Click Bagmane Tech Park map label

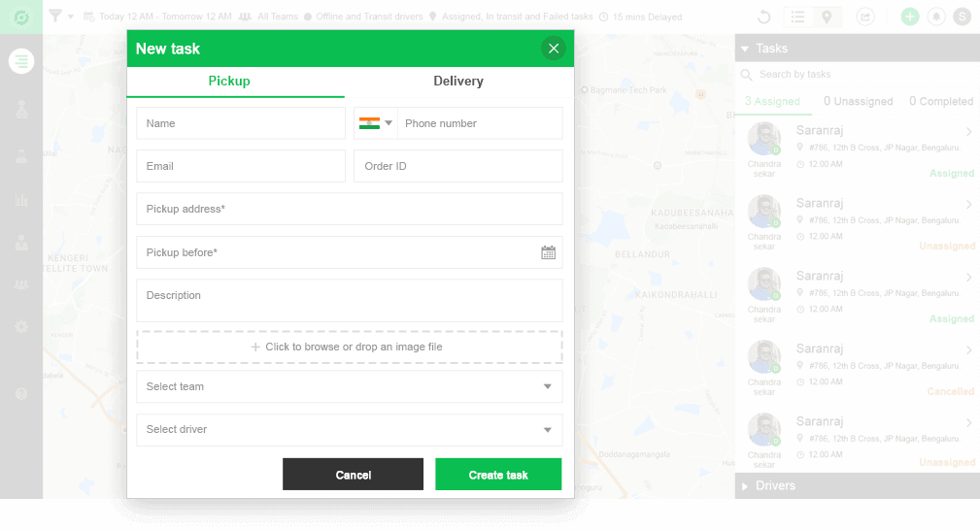point(625,90)
